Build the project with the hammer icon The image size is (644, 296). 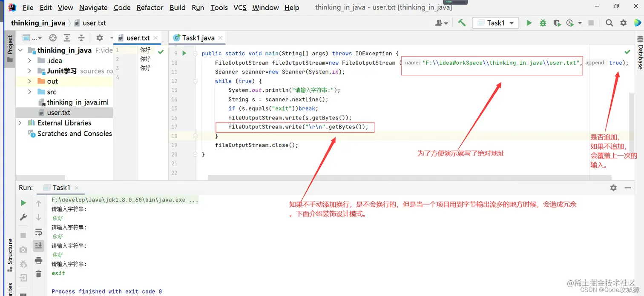point(462,23)
